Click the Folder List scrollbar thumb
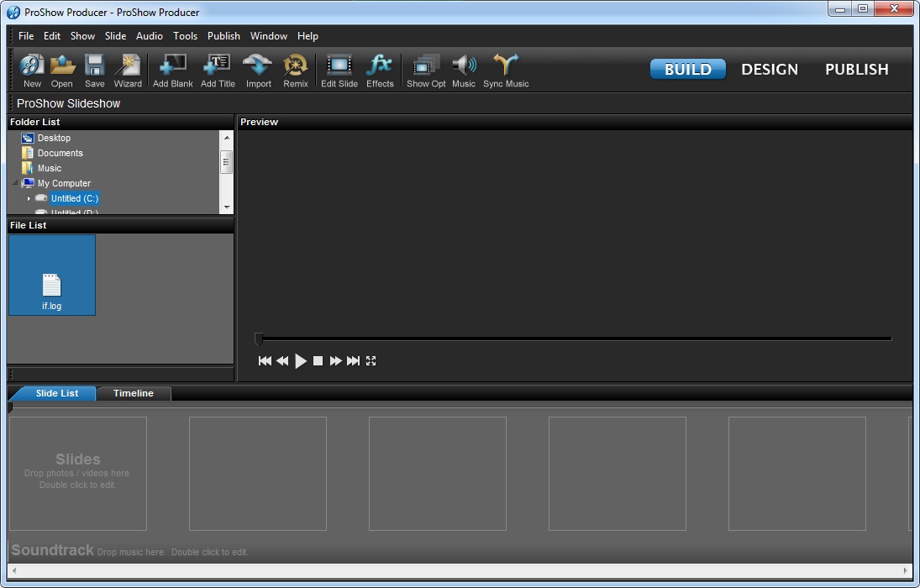Viewport: 920px width, 588px height. click(x=227, y=162)
